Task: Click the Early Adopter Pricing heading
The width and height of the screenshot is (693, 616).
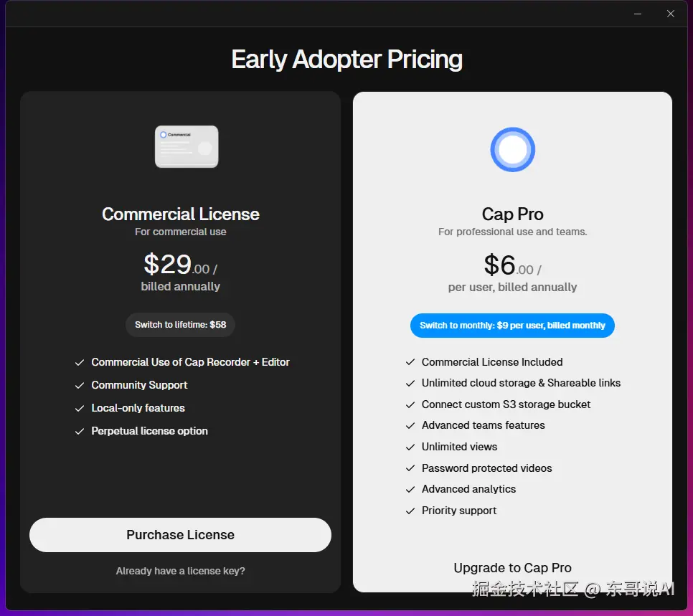Action: click(346, 60)
